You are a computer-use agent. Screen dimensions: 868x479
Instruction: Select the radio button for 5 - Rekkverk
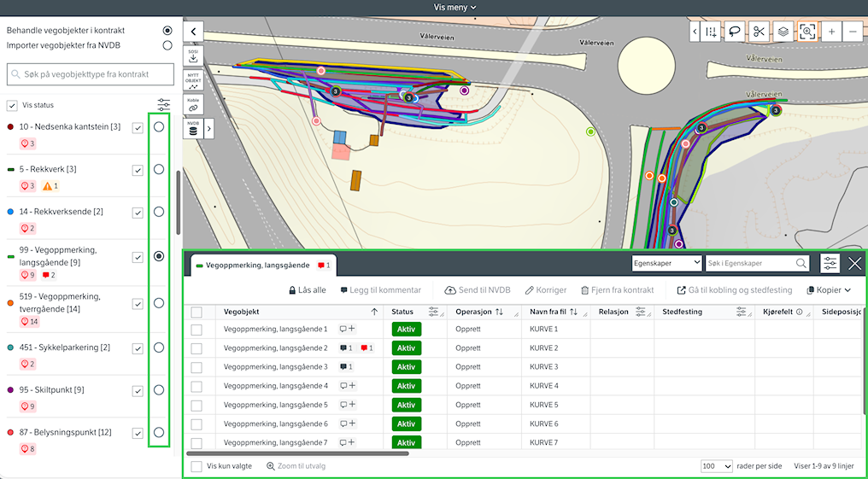click(x=159, y=169)
